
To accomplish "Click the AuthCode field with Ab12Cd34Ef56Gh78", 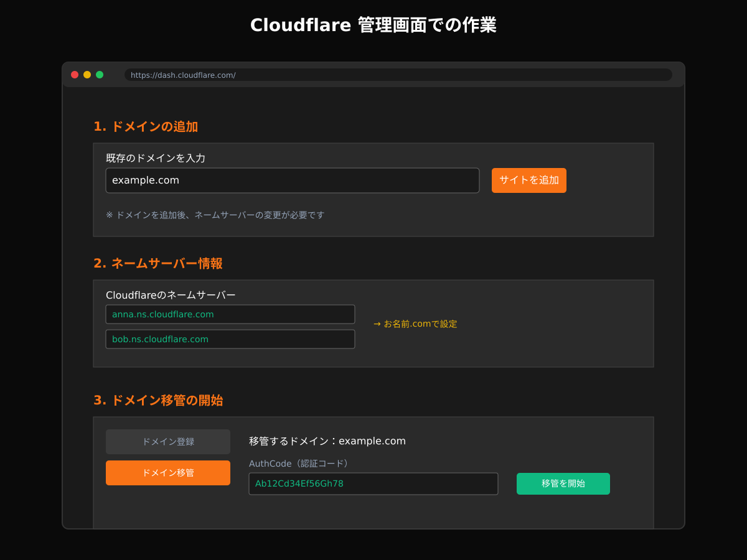I will (x=374, y=483).
